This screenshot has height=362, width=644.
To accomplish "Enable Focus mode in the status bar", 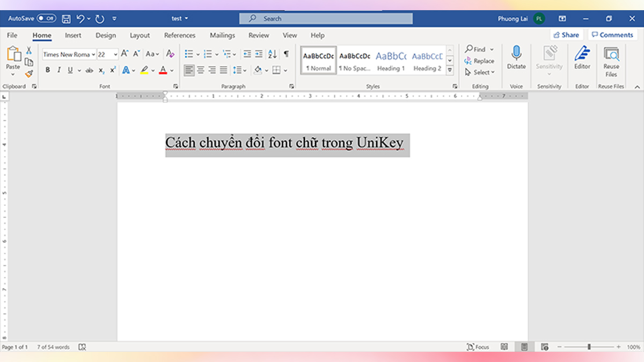I will click(478, 347).
